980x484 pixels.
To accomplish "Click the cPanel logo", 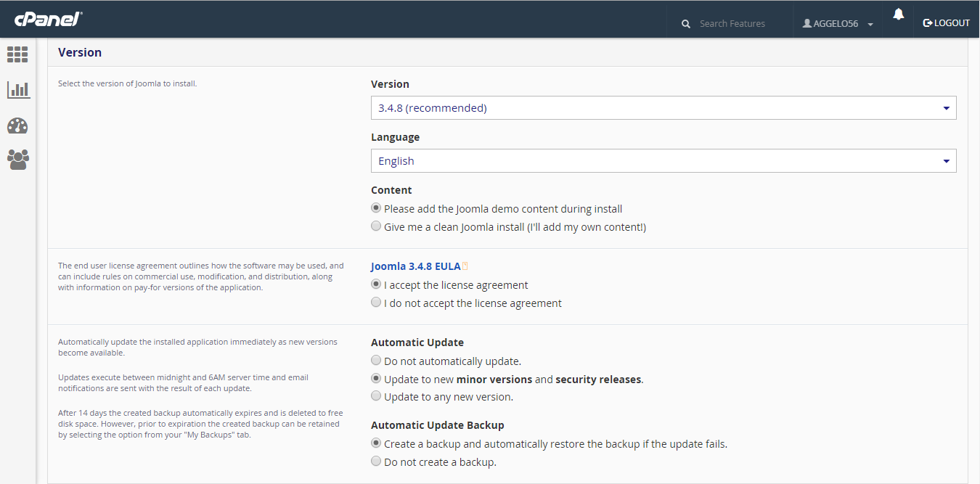I will click(x=48, y=20).
